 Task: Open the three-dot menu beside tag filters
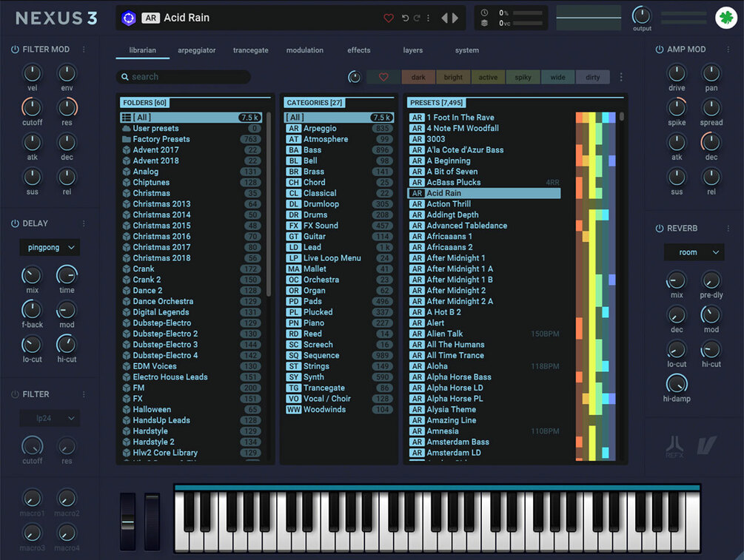(621, 77)
